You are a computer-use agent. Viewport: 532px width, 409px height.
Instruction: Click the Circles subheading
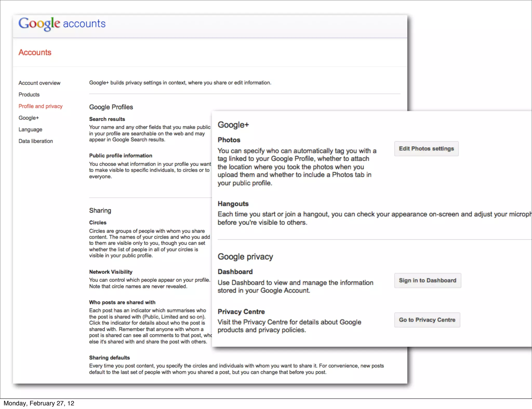coord(98,223)
